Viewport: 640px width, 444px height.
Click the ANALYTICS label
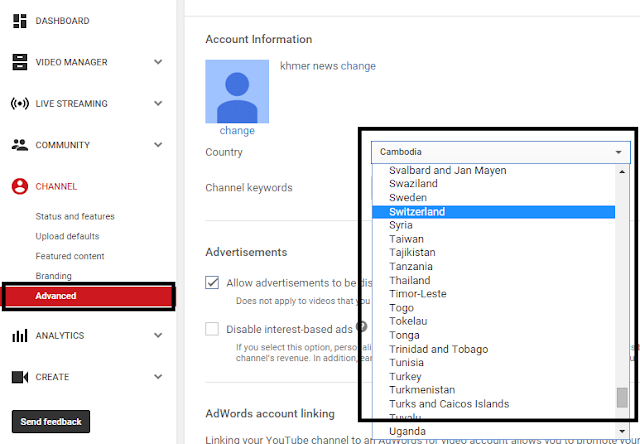(60, 335)
